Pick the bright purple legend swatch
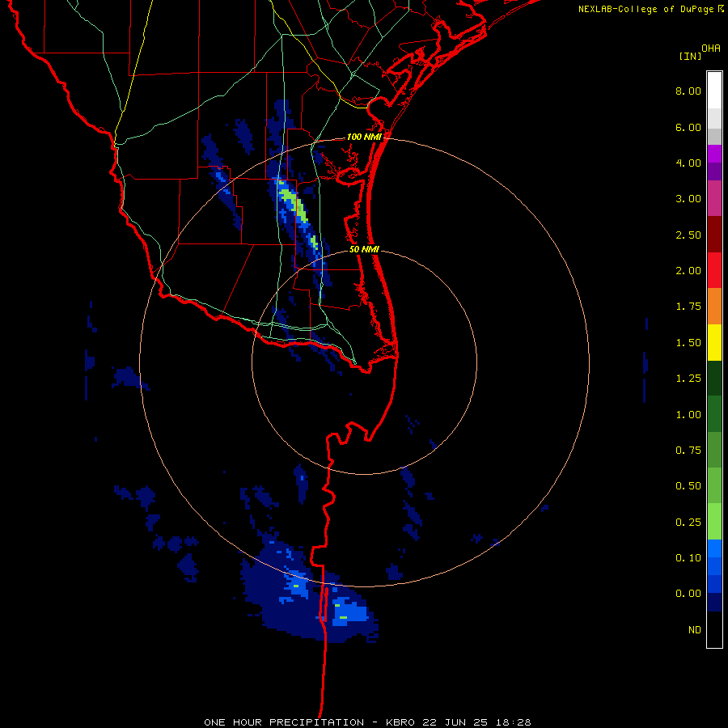The width and height of the screenshot is (728, 728). click(714, 154)
